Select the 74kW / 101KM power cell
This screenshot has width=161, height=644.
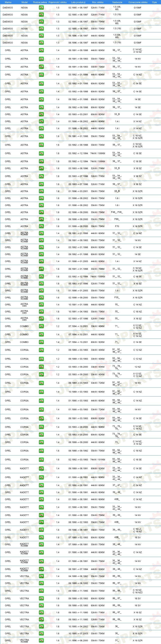tap(98, 460)
